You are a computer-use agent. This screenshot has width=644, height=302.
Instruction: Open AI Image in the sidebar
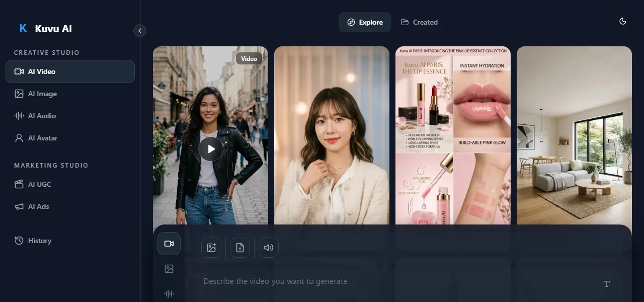[x=70, y=94]
